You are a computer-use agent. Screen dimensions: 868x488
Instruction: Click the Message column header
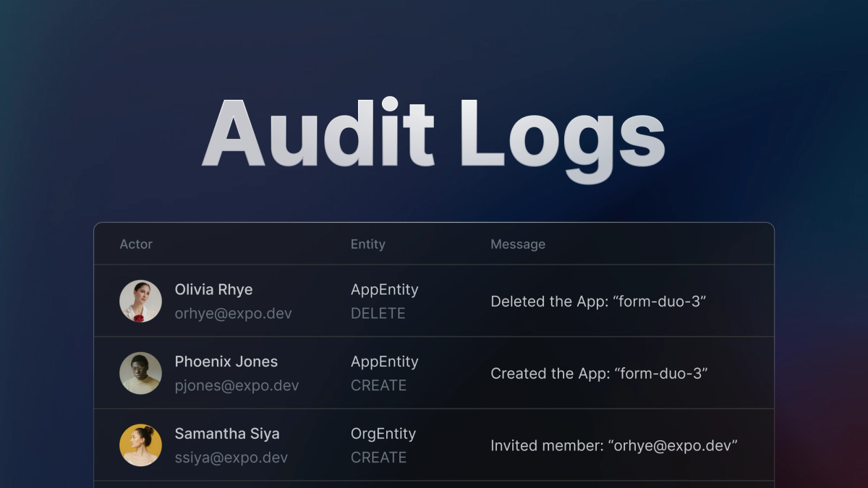point(518,244)
